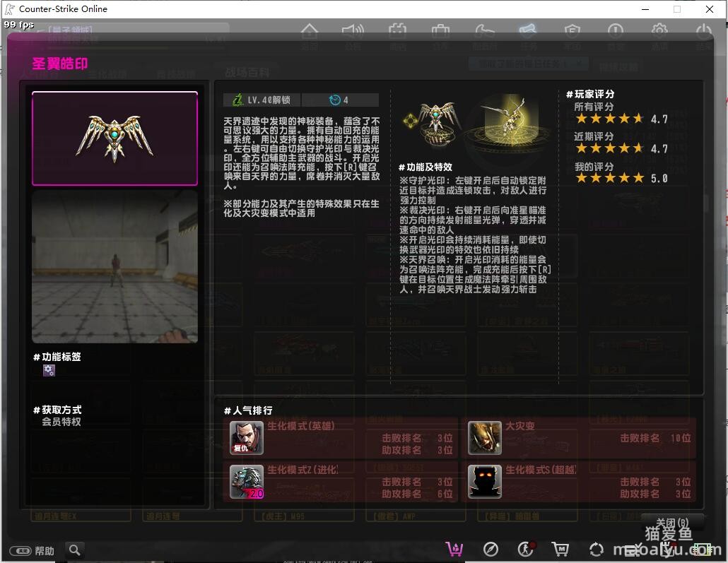
Task: Click the Zombie Hero mode portrait icon
Action: (247, 438)
